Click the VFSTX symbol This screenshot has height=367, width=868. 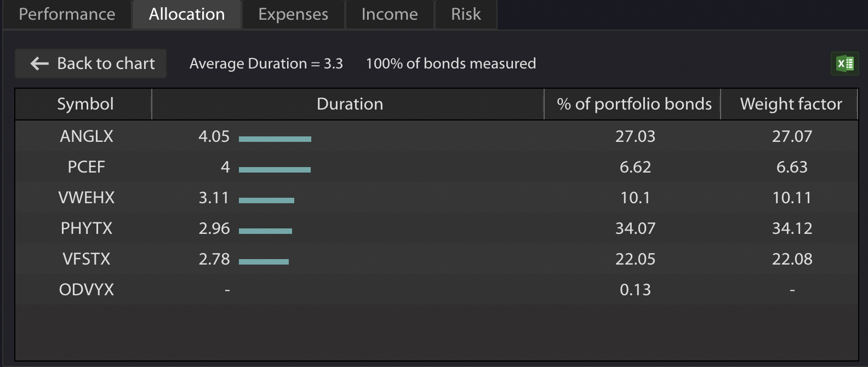(x=87, y=259)
